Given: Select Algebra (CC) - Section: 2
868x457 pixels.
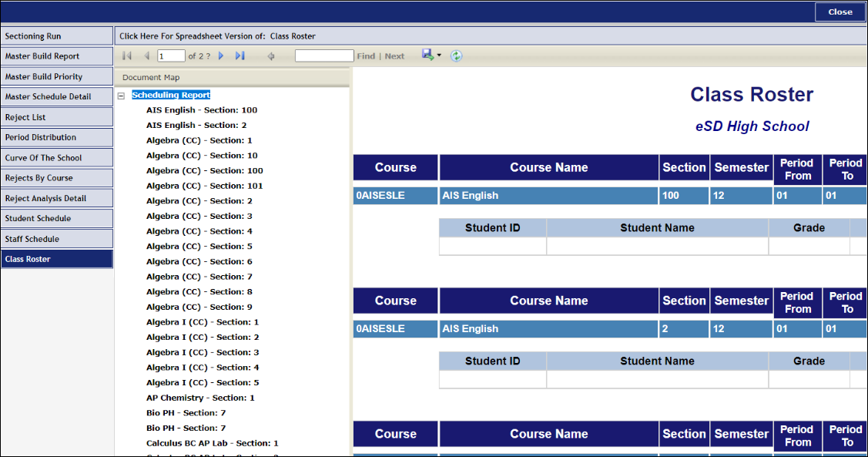Looking at the screenshot, I should pos(199,201).
